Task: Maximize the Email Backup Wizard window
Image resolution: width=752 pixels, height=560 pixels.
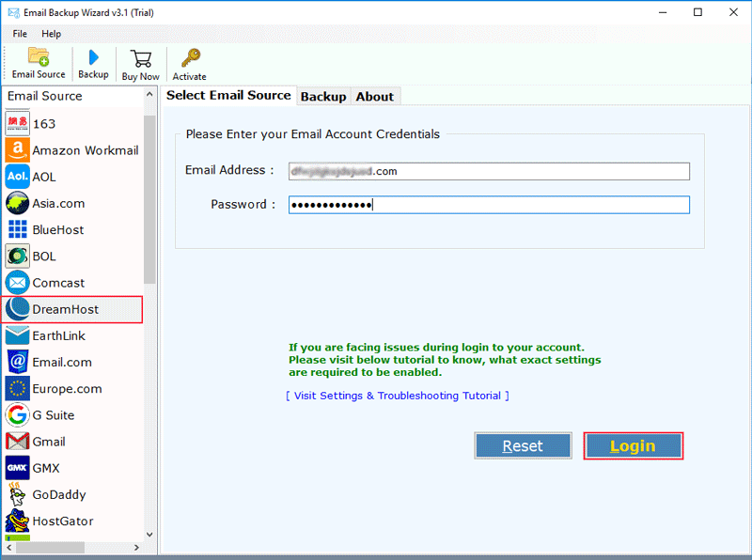Action: coord(697,12)
